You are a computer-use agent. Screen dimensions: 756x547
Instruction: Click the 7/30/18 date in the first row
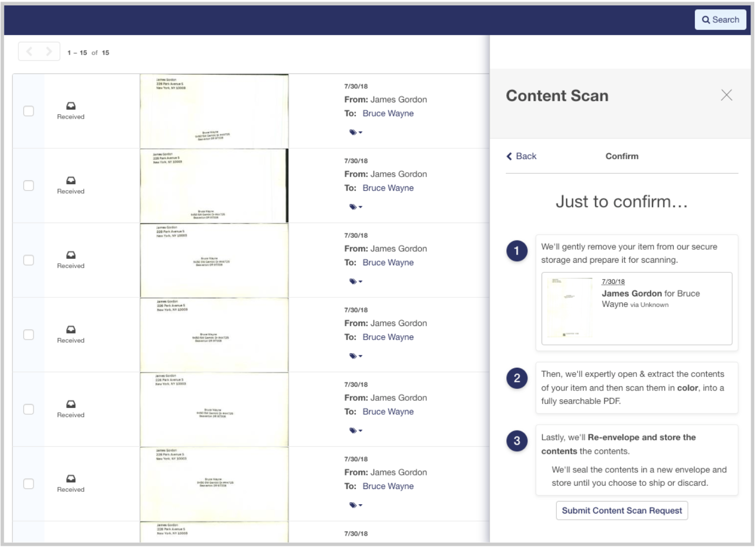click(356, 86)
